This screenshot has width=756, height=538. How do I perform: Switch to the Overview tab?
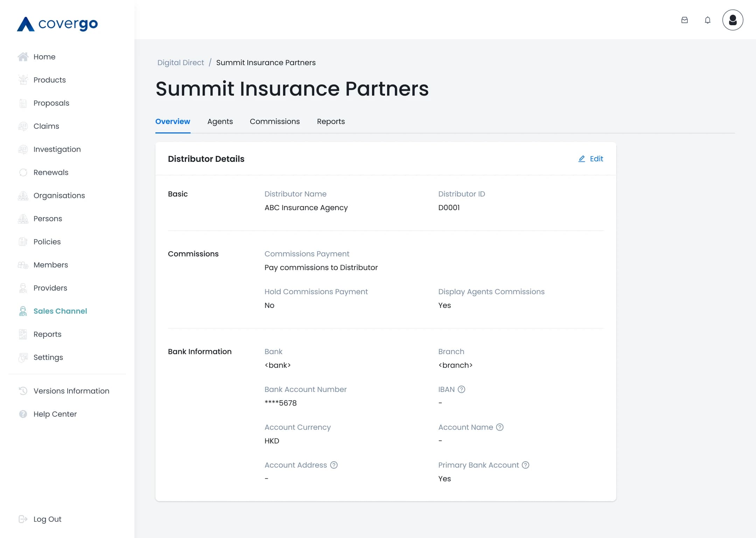coord(173,122)
